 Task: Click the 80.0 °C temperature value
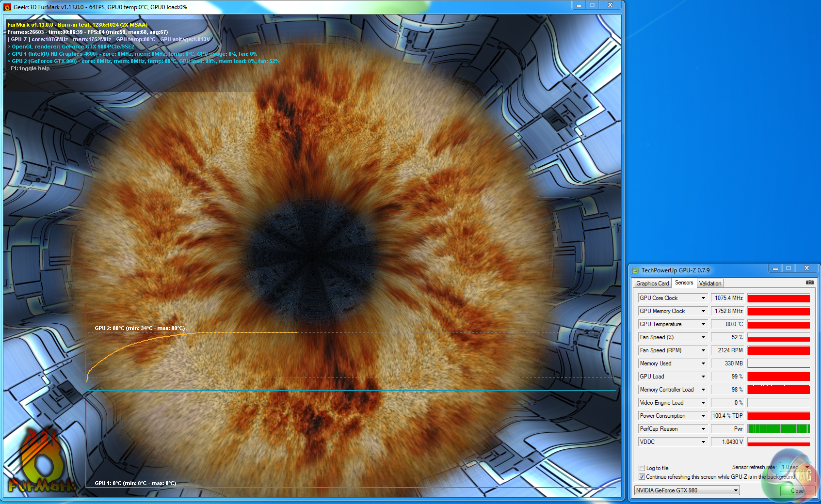[x=728, y=324]
